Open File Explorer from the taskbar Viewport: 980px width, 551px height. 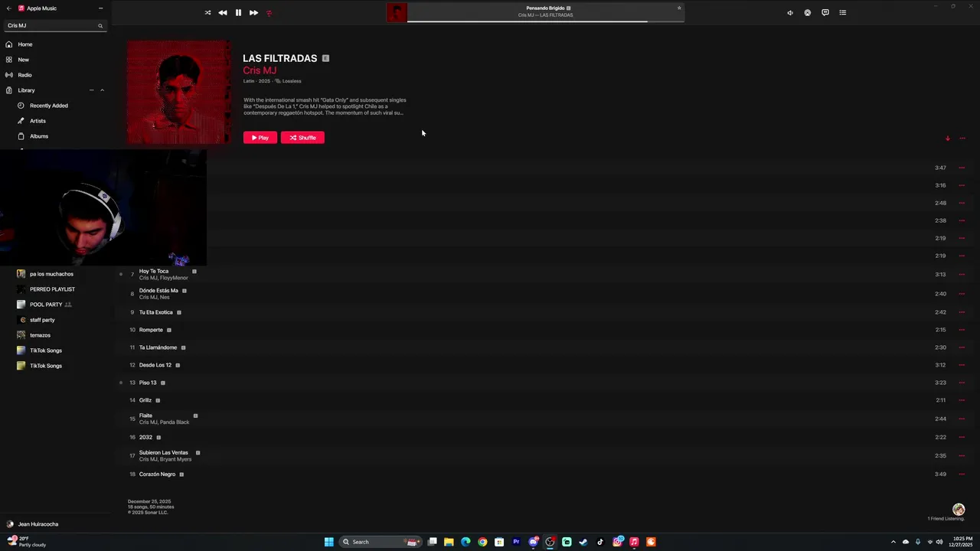click(x=449, y=542)
